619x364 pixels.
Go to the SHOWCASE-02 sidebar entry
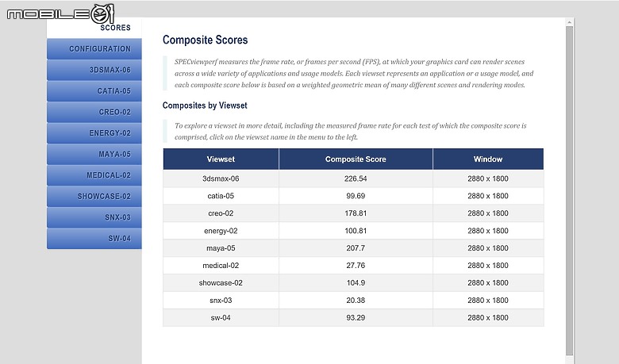tap(94, 197)
